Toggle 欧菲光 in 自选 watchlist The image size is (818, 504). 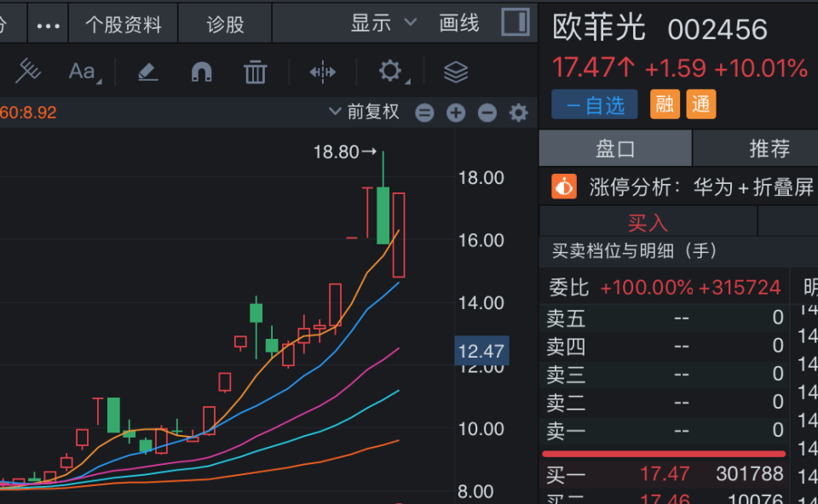[594, 105]
